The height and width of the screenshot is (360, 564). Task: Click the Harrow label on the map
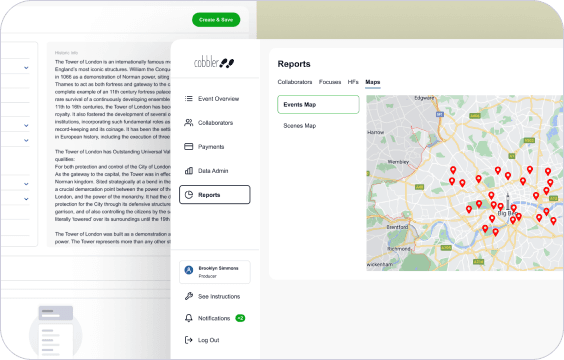pyautogui.click(x=376, y=132)
